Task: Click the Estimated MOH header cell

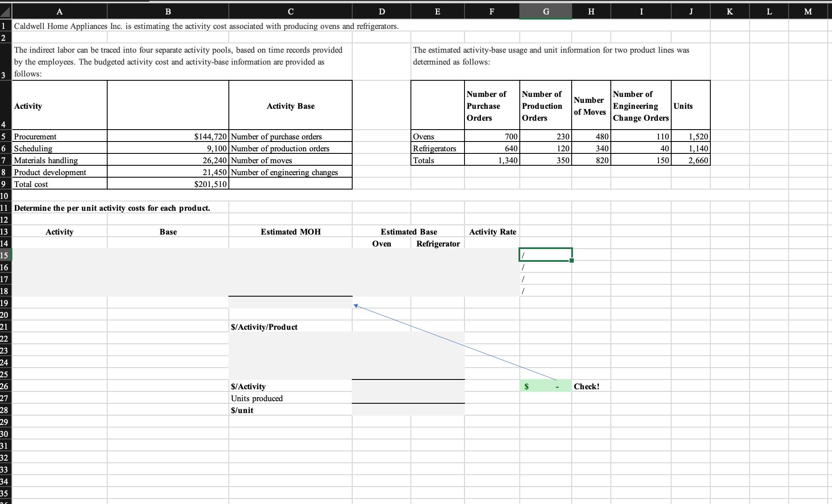Action: [x=290, y=232]
